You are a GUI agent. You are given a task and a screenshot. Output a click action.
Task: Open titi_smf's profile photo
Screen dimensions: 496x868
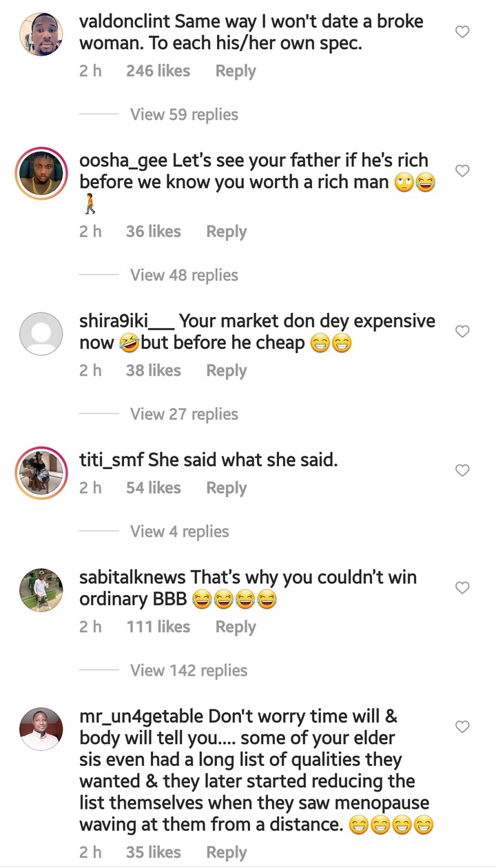pos(41,473)
